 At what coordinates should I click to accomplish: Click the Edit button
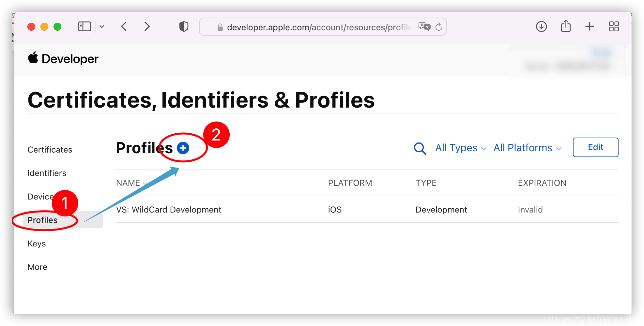point(595,147)
